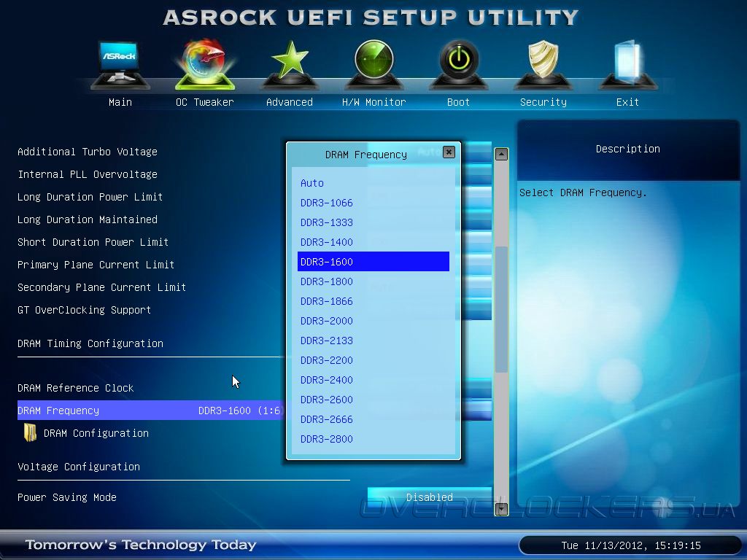Select Additional Turbo Voltage setting
This screenshot has width=747, height=560.
(x=88, y=152)
